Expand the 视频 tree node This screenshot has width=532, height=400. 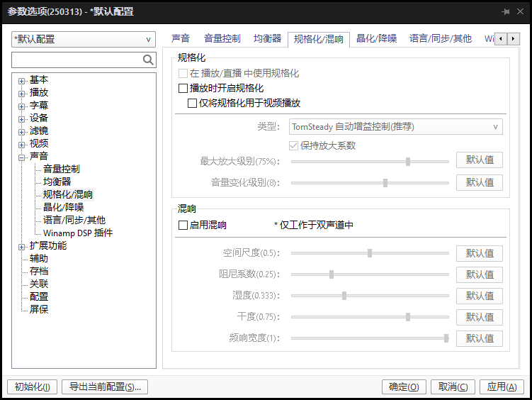22,145
